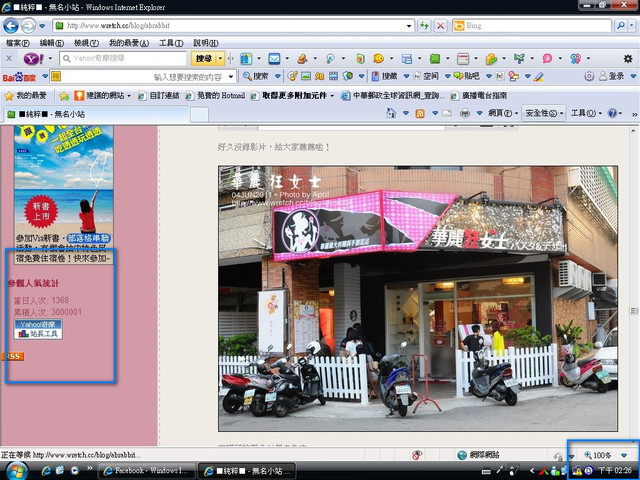The height and width of the screenshot is (480, 640).
Task: Expand the Print options dropdown arrow
Action: (480, 113)
